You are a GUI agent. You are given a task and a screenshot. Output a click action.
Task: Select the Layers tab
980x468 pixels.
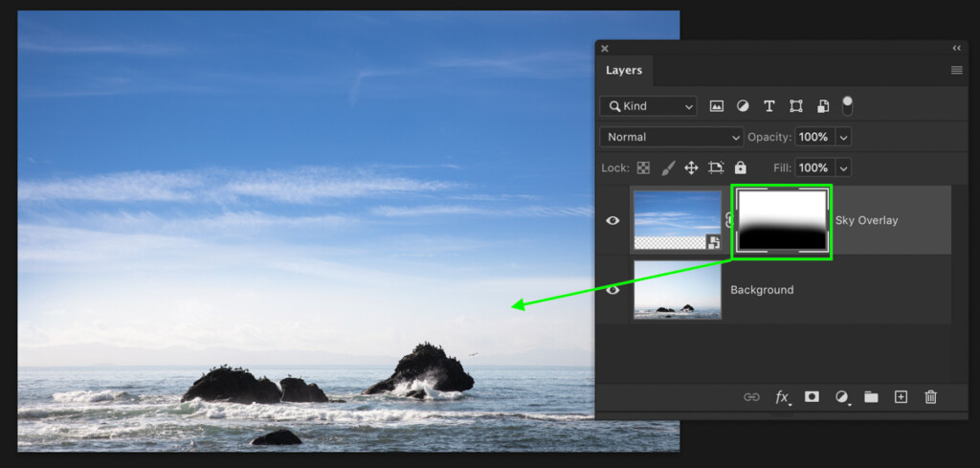coord(624,70)
